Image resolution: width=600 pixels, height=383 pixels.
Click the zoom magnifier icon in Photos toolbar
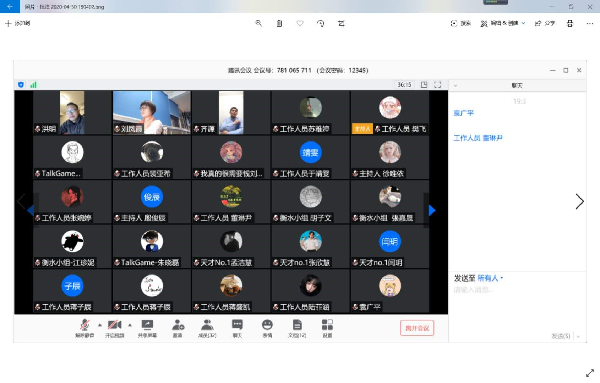click(x=259, y=23)
